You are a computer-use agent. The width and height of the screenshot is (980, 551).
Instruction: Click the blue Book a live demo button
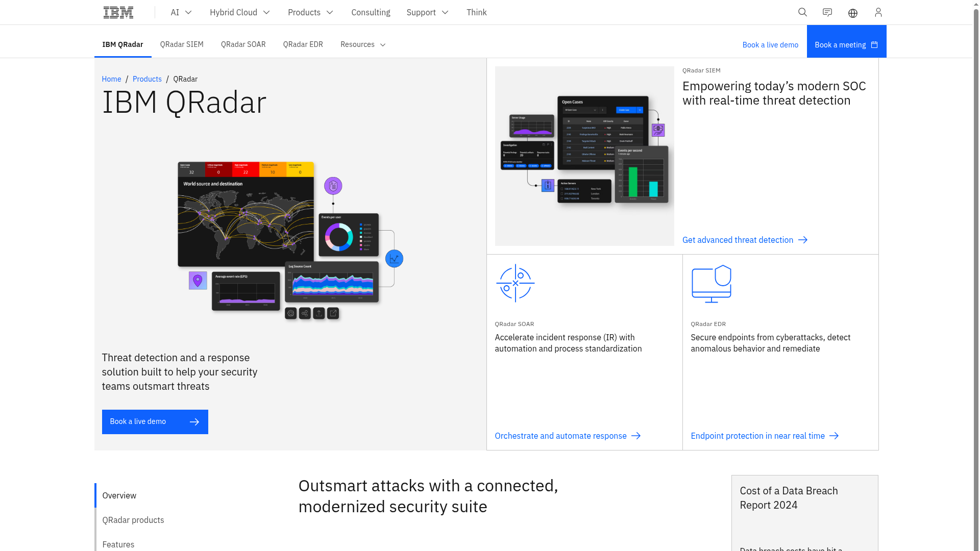pyautogui.click(x=155, y=422)
